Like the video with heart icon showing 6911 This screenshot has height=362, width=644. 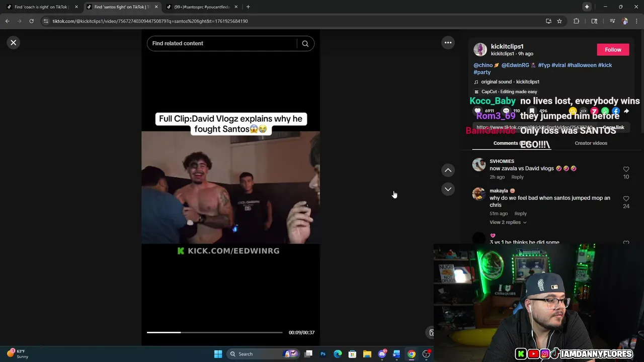click(477, 111)
